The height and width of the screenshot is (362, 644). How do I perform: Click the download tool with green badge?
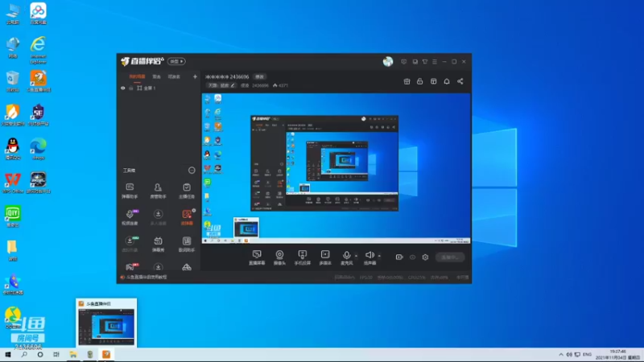pos(130,244)
